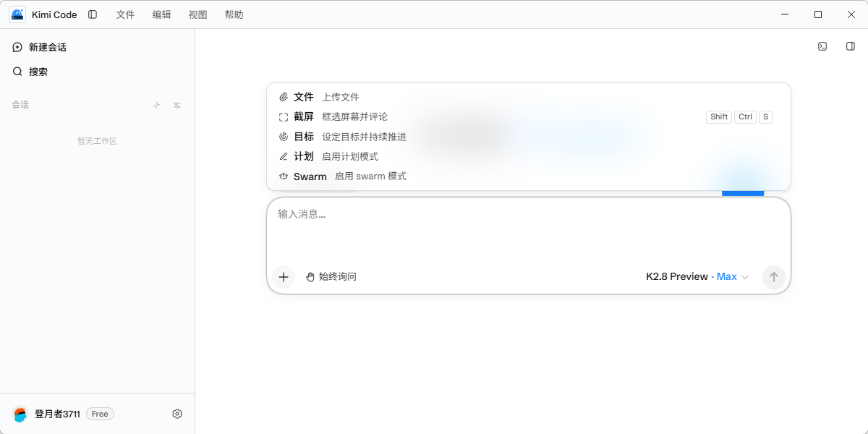The image size is (868, 434).
Task: Click the user avatar of 登月者3711
Action: 20,414
